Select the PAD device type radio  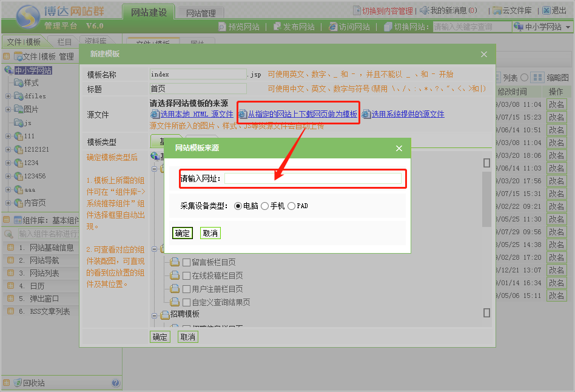(x=291, y=206)
